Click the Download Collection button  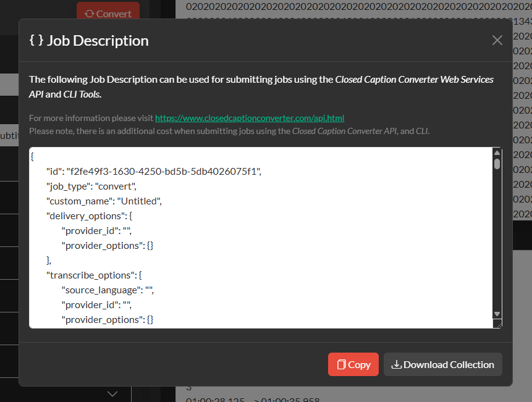click(x=442, y=364)
